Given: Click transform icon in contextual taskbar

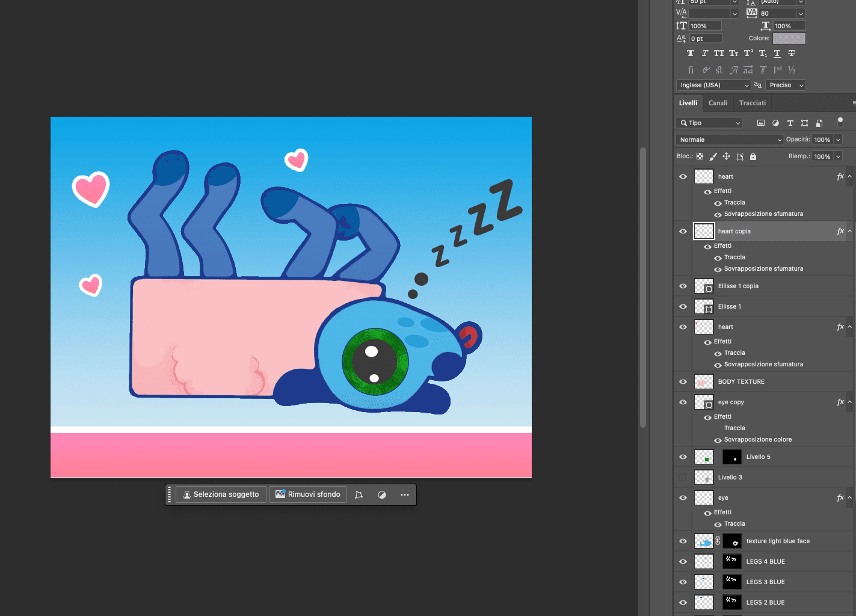Looking at the screenshot, I should pos(359,494).
